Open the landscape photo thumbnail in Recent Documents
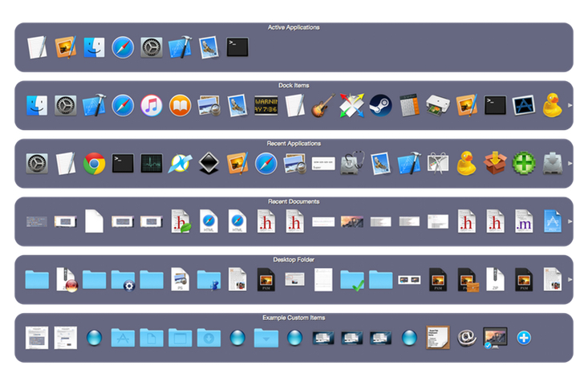Screen dimensions: 588x386 pyautogui.click(x=351, y=221)
